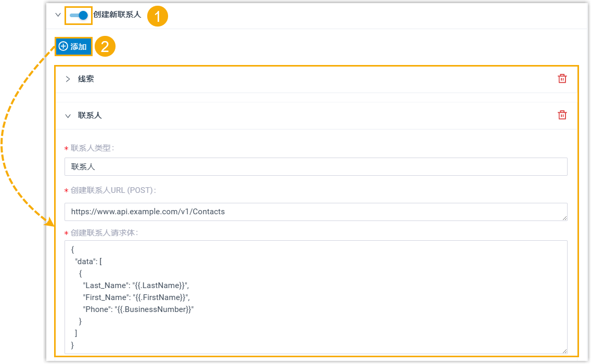This screenshot has height=364, width=591.
Task: Click the orange step 1 badge
Action: click(x=158, y=16)
